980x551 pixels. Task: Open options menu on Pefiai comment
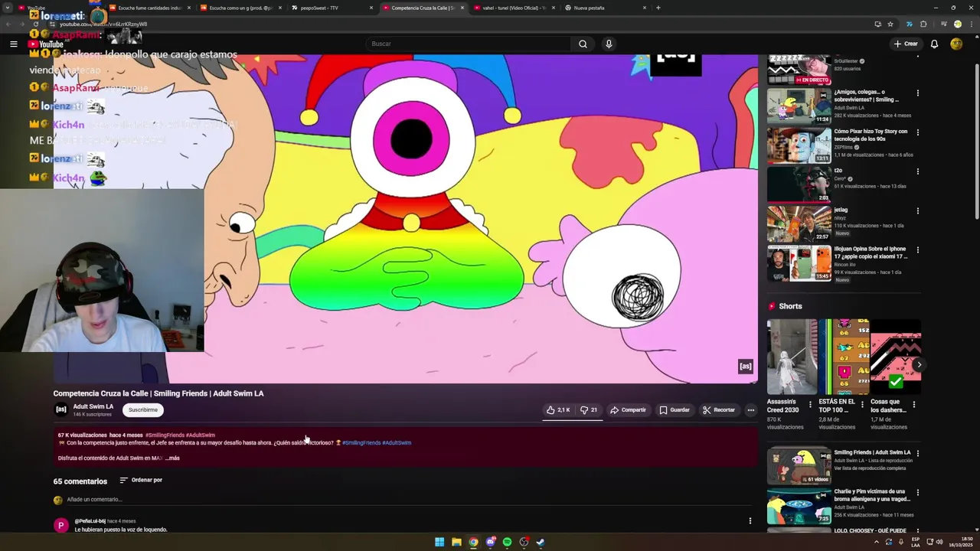click(750, 521)
